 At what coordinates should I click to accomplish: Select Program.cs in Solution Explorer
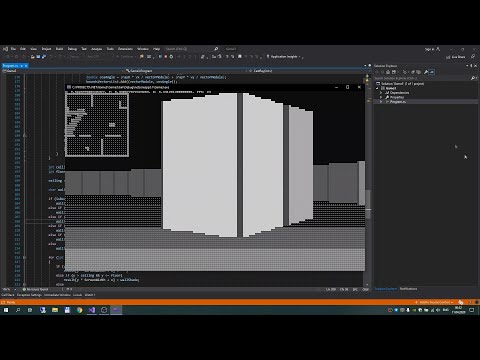coord(398,101)
